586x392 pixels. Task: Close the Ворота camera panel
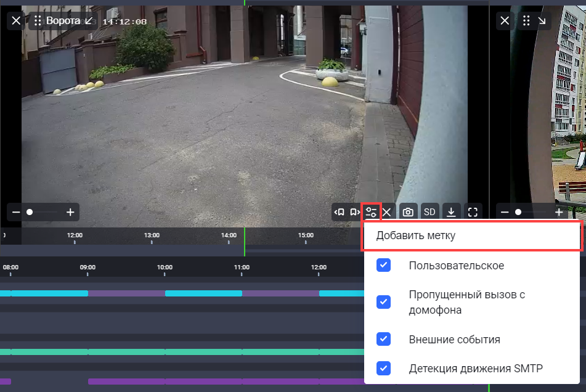click(x=16, y=21)
